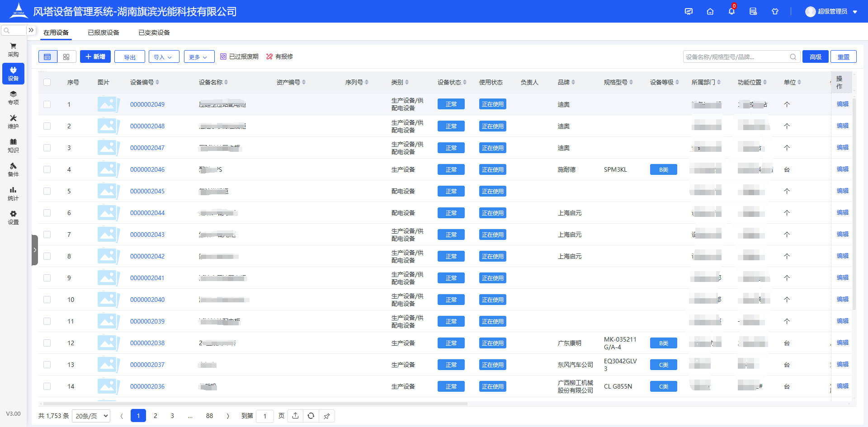Screen dimensions: 868x427
Task: Open the 导入 import dropdown
Action: [164, 57]
